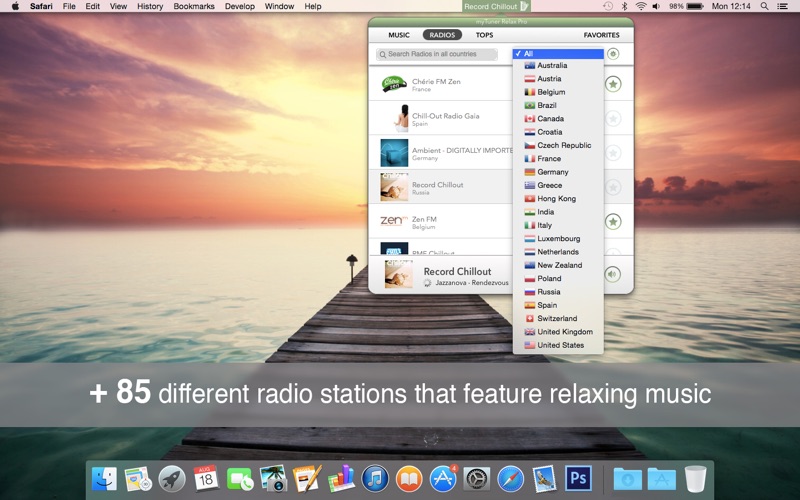800x500 pixels.
Task: Open Calendar from the Dock
Action: [x=206, y=479]
